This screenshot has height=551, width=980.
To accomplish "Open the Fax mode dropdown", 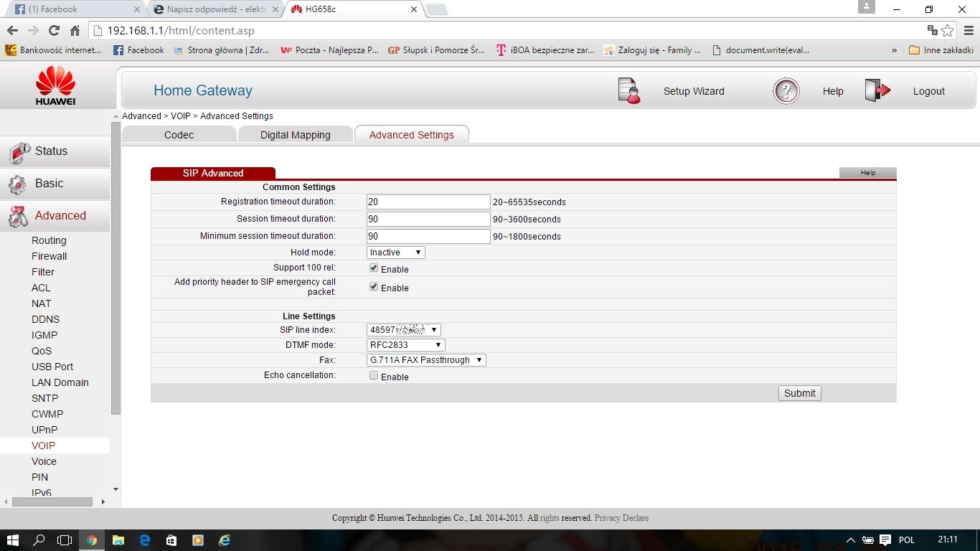I will tap(426, 360).
